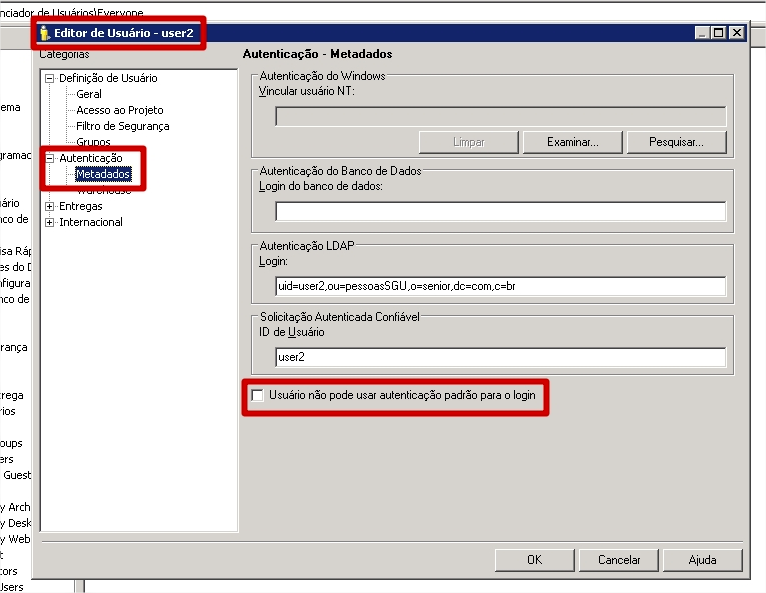Select Metadados under Autenticação

tap(103, 174)
